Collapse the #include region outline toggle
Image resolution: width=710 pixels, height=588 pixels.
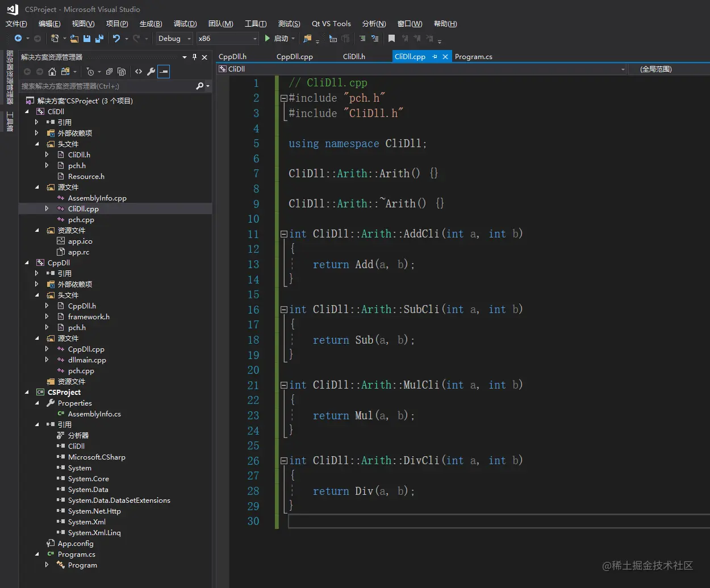(283, 98)
